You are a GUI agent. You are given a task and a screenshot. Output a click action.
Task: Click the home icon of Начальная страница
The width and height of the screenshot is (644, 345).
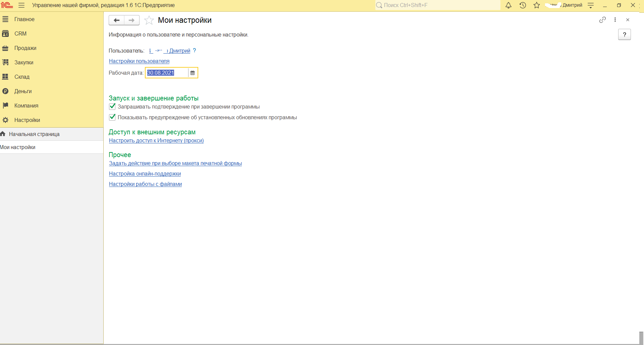[x=3, y=134]
